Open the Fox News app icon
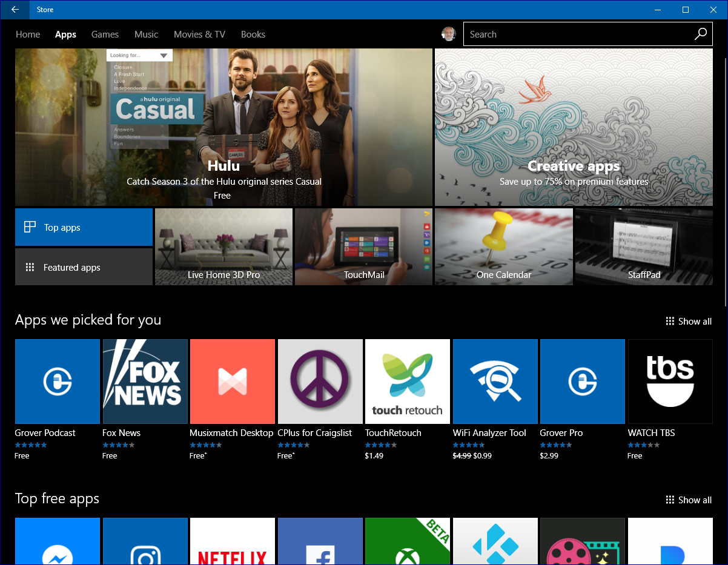Image resolution: width=728 pixels, height=565 pixels. [x=145, y=381]
